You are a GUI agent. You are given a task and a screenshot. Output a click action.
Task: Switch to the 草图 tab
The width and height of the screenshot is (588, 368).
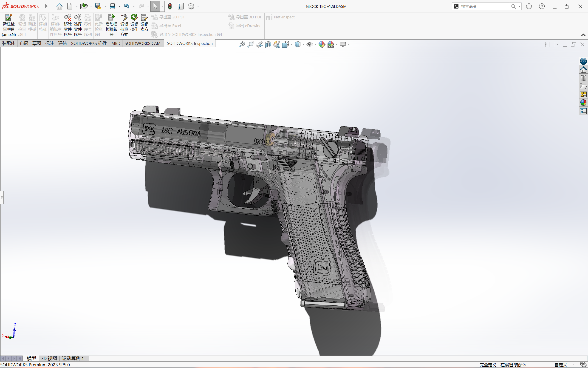(x=37, y=43)
